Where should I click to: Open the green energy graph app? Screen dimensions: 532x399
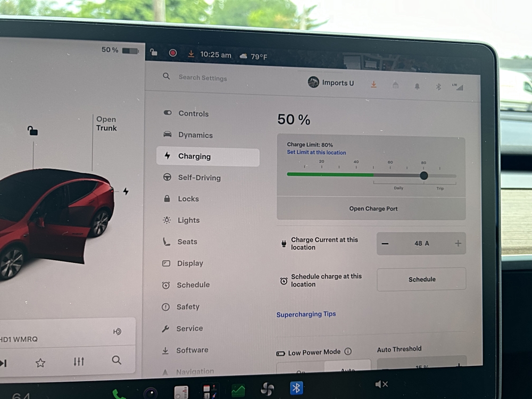(238, 390)
